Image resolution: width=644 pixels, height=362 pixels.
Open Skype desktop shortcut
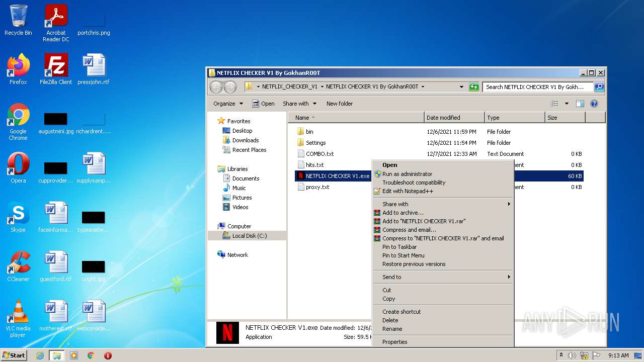tap(18, 217)
